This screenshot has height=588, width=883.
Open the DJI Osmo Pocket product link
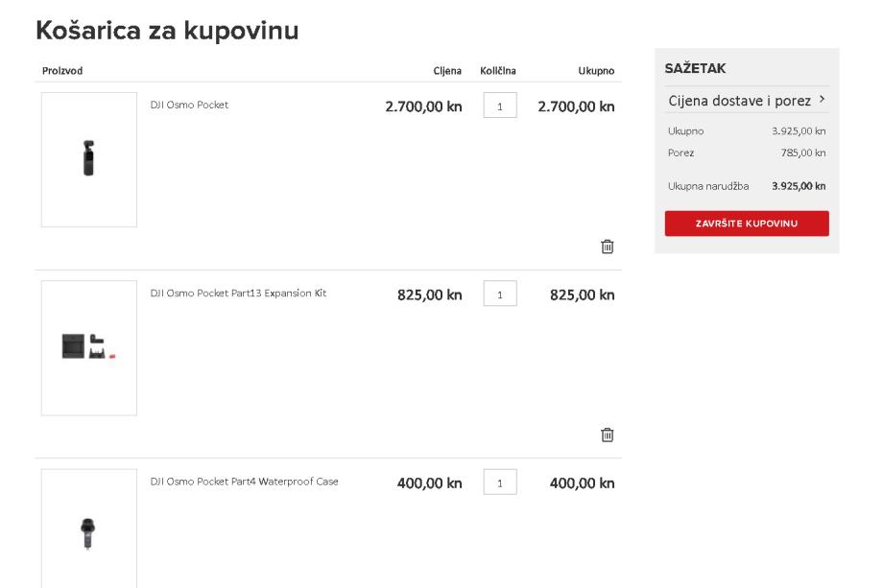point(189,106)
